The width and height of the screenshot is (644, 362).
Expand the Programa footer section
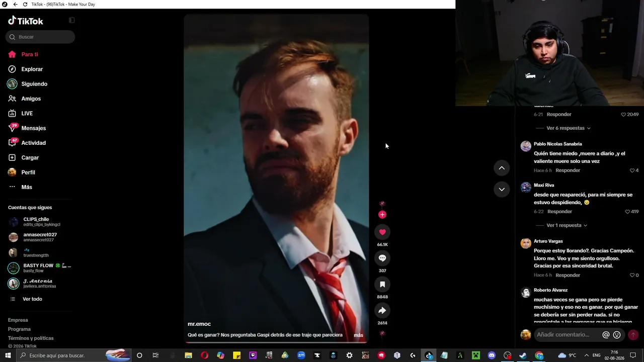19,329
